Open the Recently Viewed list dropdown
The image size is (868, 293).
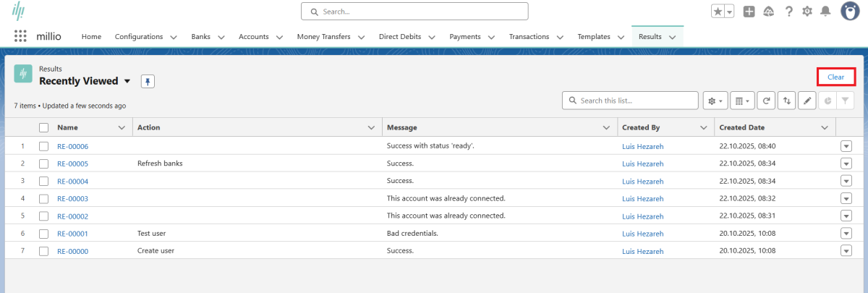point(127,81)
